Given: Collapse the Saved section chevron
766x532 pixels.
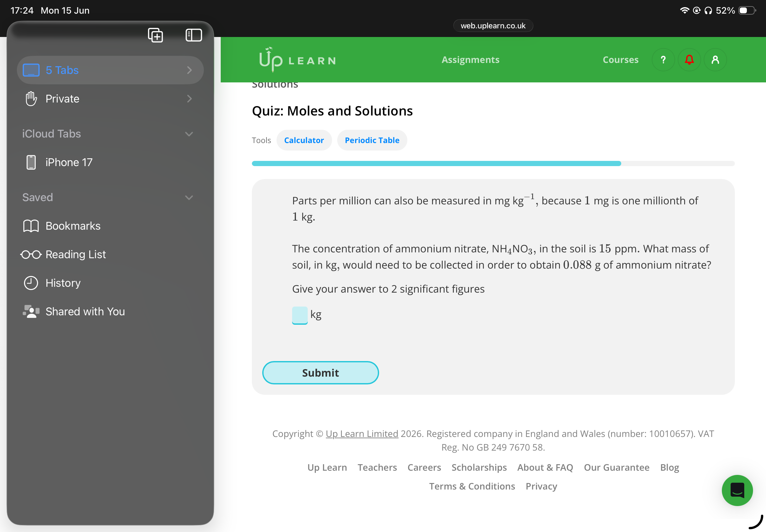Looking at the screenshot, I should 189,198.
